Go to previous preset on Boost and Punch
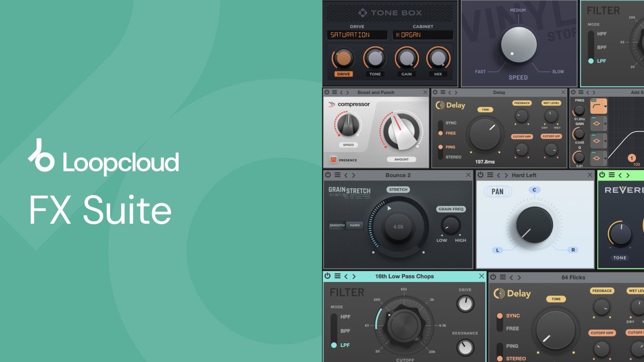 click(x=342, y=93)
